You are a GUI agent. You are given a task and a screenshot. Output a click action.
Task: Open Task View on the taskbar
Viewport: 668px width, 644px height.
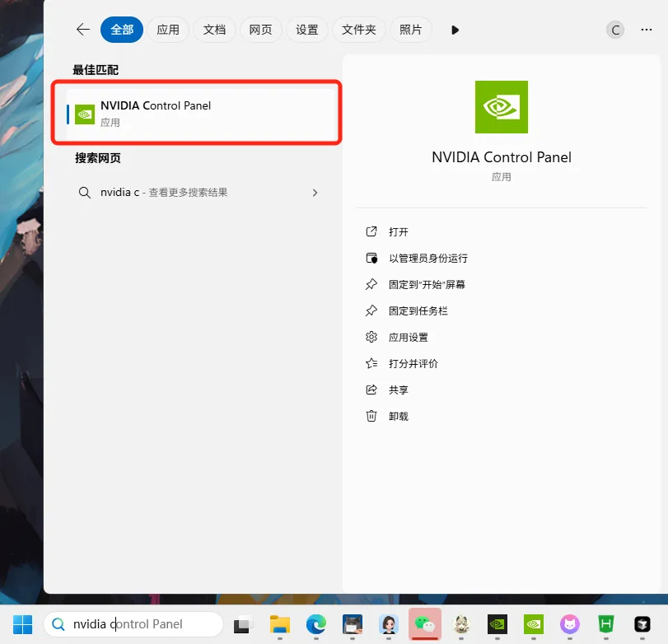[x=243, y=624]
